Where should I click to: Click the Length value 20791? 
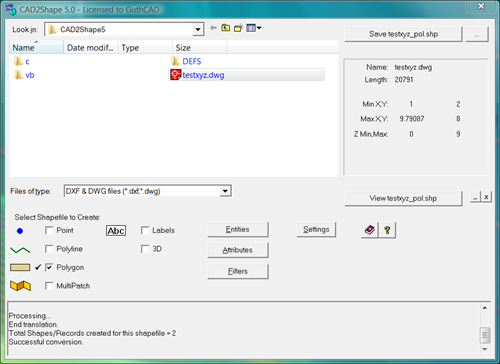pos(404,80)
